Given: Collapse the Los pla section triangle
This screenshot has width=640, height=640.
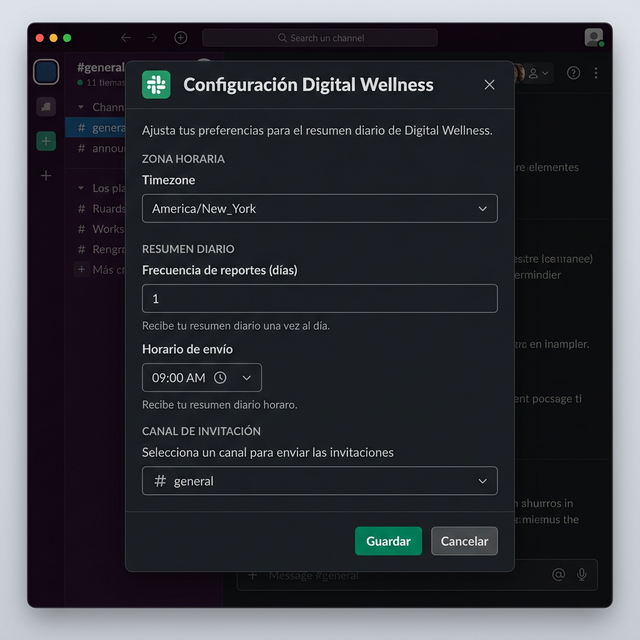Looking at the screenshot, I should (x=81, y=188).
